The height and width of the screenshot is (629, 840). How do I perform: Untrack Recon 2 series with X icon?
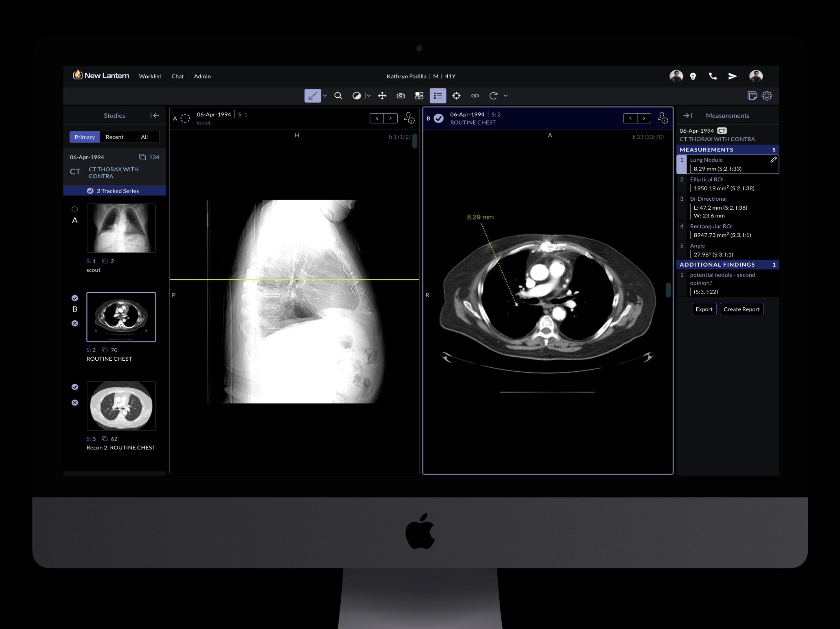(75, 403)
